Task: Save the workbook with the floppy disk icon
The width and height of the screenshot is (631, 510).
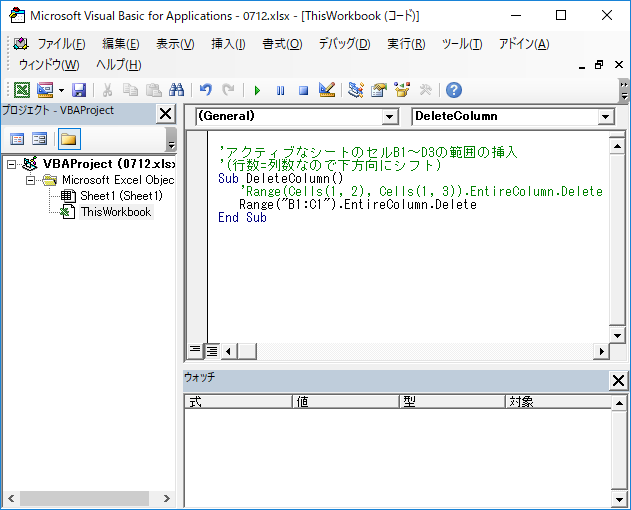Action: 79,90
